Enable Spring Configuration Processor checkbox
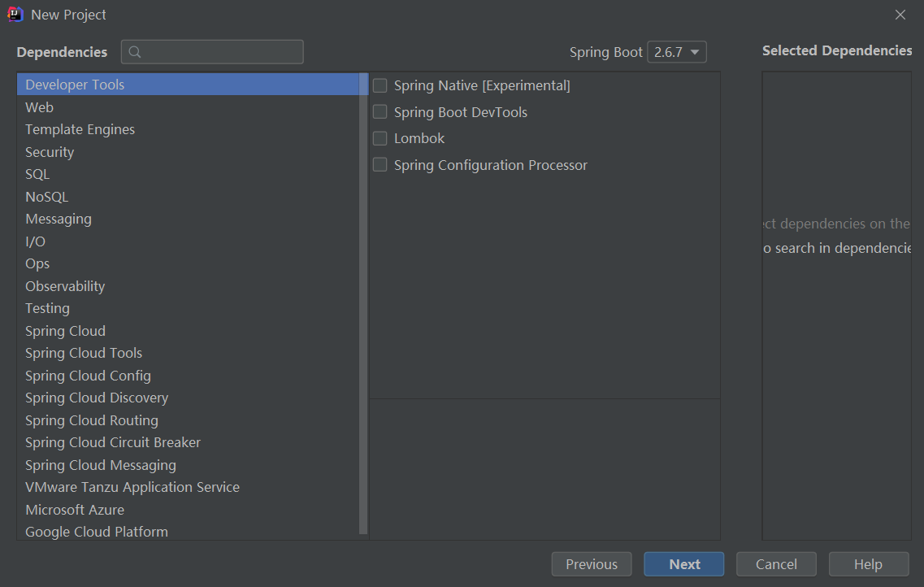Viewport: 924px width, 587px height. point(380,165)
